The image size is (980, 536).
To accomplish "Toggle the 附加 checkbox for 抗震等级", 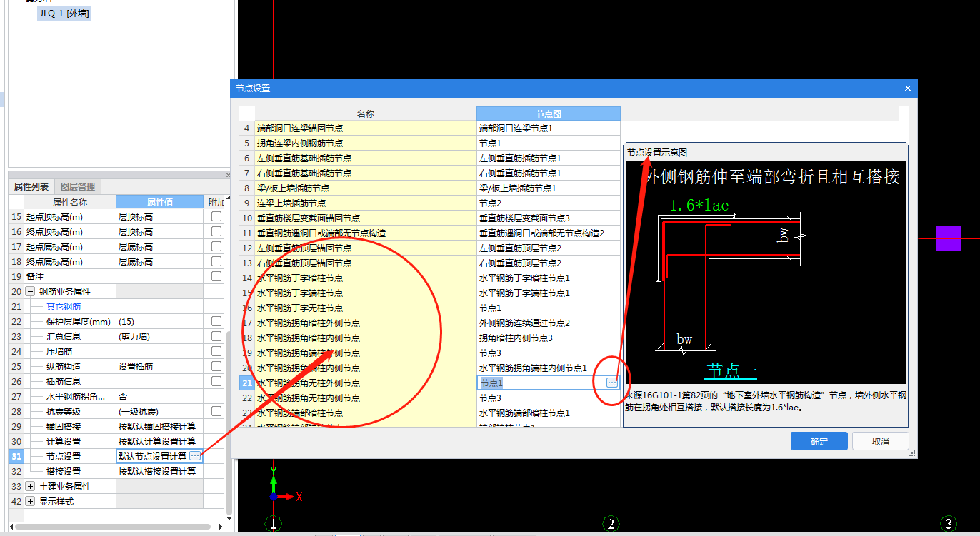I will tap(216, 411).
